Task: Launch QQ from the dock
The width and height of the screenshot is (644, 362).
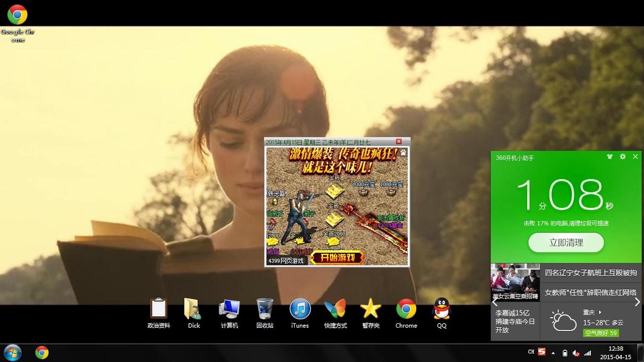Action: [441, 310]
